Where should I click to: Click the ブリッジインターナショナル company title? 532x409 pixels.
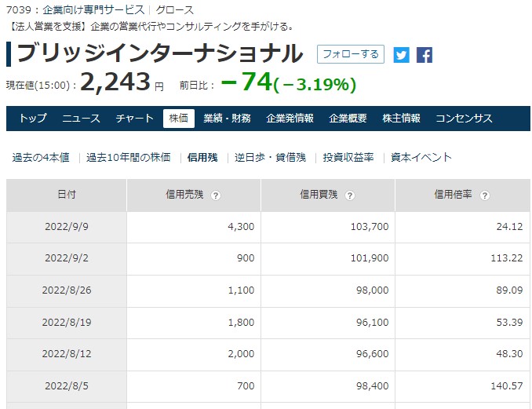pos(160,53)
